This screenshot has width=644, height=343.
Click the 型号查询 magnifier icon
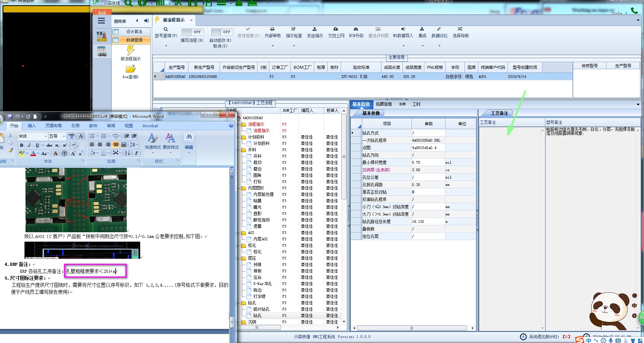(166, 29)
